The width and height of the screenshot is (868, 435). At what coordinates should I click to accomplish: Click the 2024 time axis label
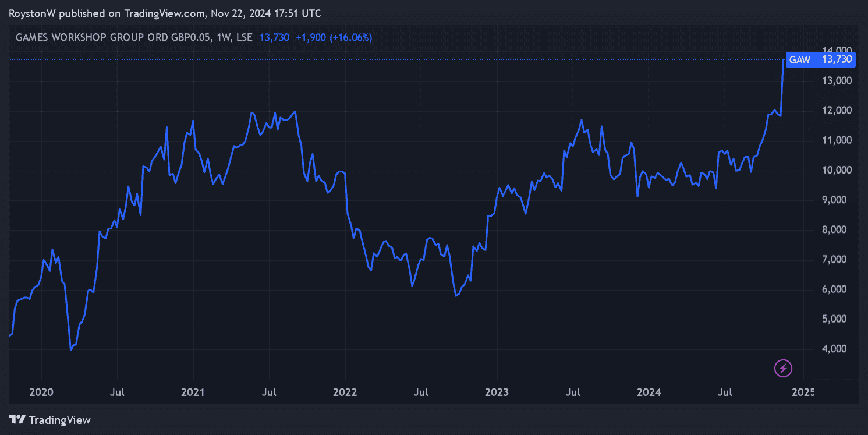649,392
